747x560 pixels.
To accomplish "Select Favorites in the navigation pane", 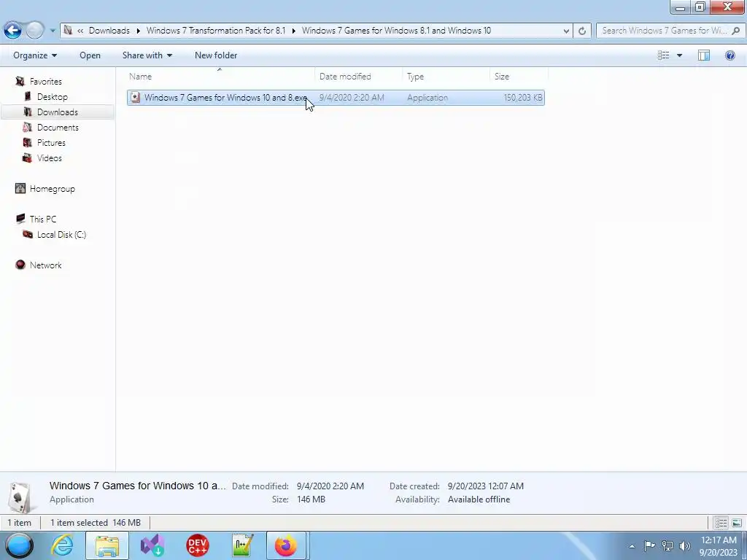I will [46, 82].
